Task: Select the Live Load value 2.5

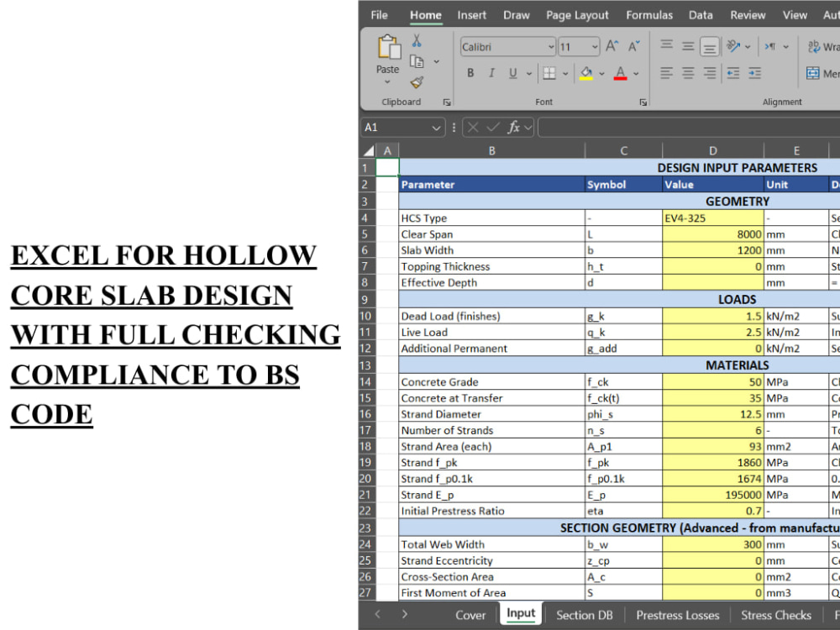Action: tap(713, 332)
